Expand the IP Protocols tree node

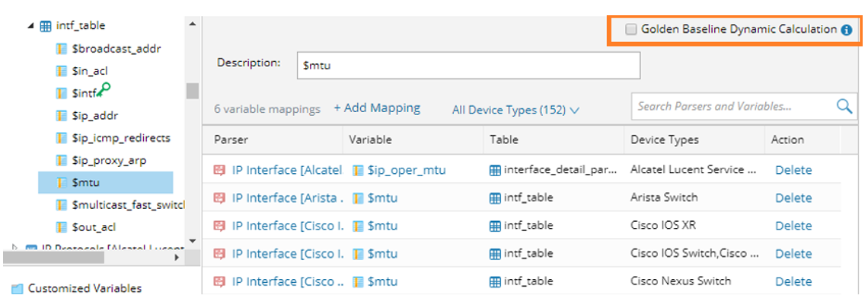tap(16, 247)
